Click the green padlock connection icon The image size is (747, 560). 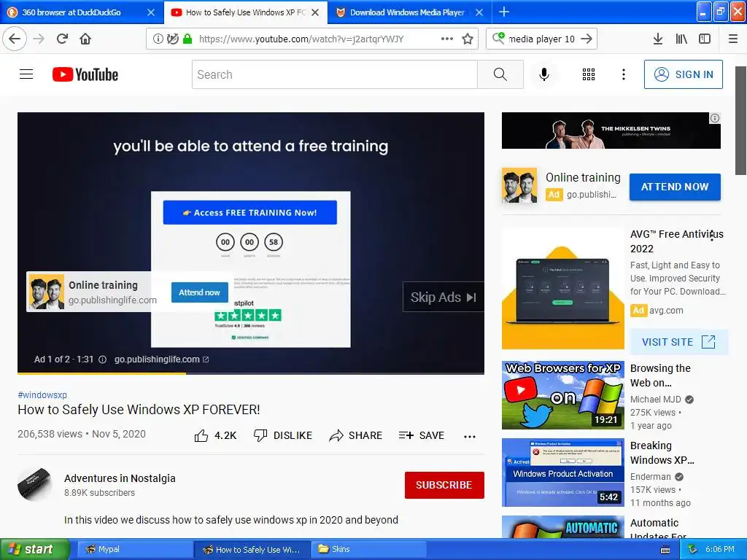(187, 39)
